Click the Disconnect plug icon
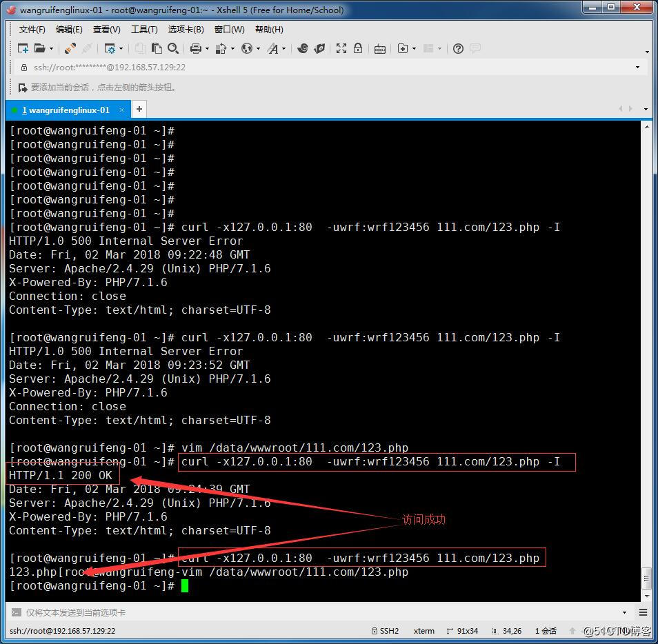The image size is (658, 644). [x=70, y=48]
